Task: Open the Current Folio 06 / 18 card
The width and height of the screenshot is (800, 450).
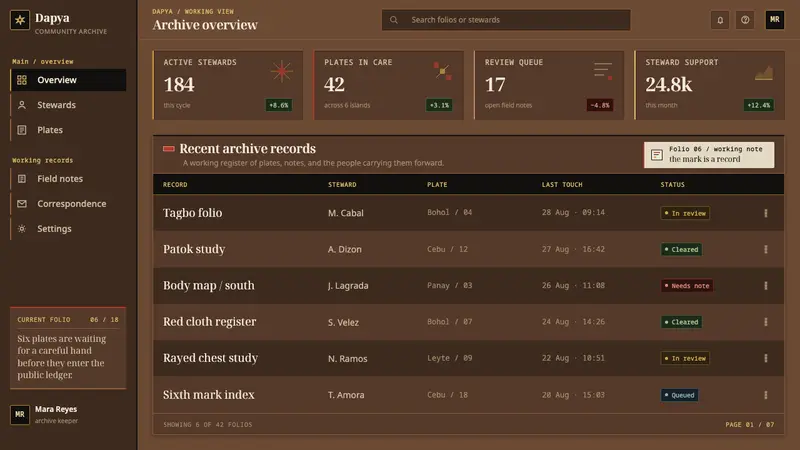Action: [x=68, y=348]
